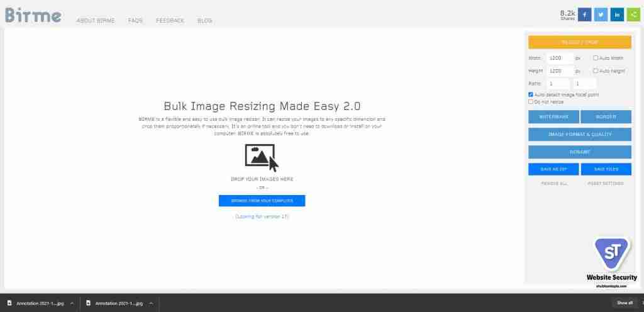The width and height of the screenshot is (644, 312).
Task: Focus the first Ratio input field
Action: 558,83
